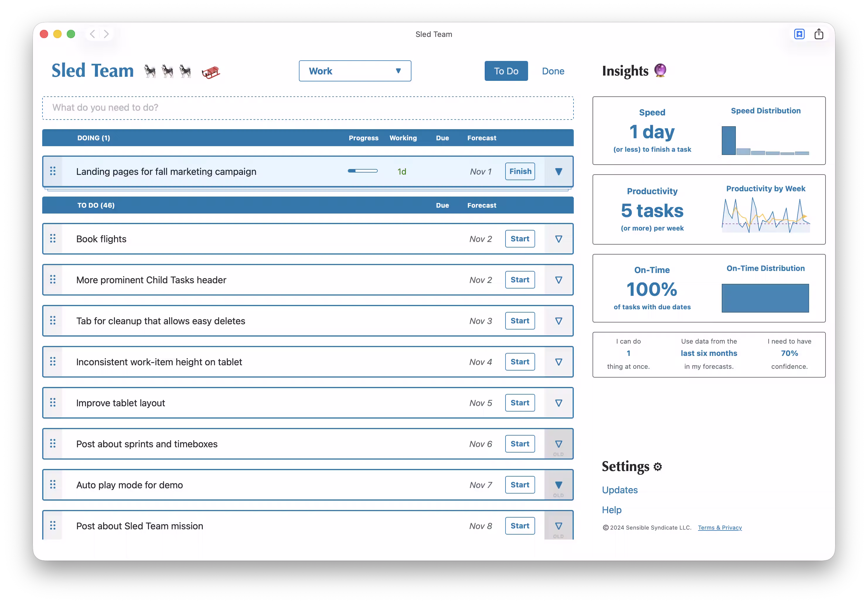Image resolution: width=868 pixels, height=604 pixels.
Task: Click the Share icon in the window toolbar
Action: click(x=819, y=34)
